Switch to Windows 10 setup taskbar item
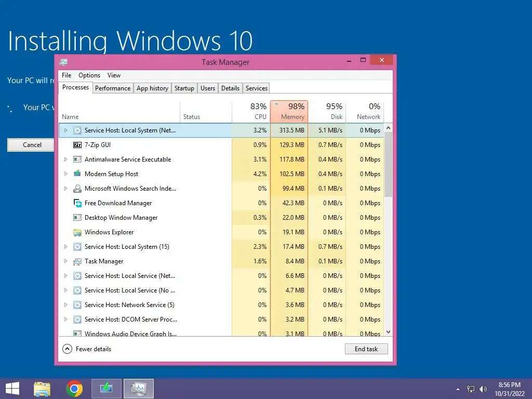Screen dimensions: 532x399 coord(107,389)
